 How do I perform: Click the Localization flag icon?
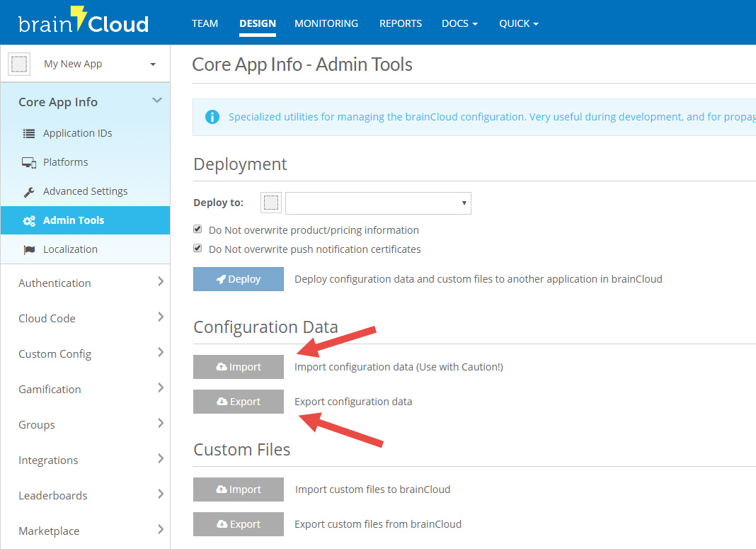(29, 249)
